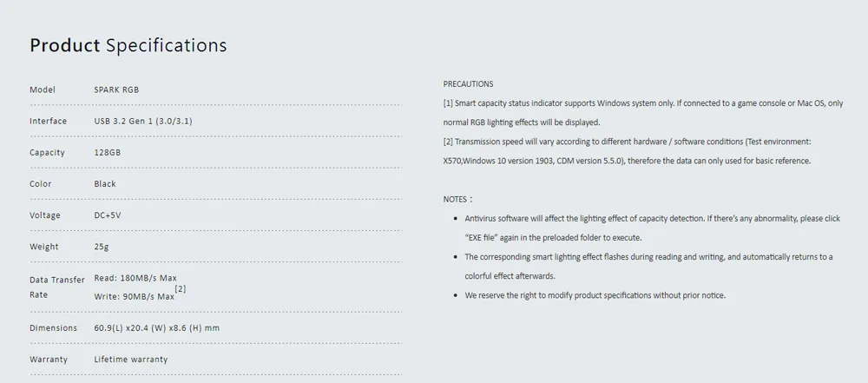Click precaution [2] about Transmission speed

[x=628, y=151]
